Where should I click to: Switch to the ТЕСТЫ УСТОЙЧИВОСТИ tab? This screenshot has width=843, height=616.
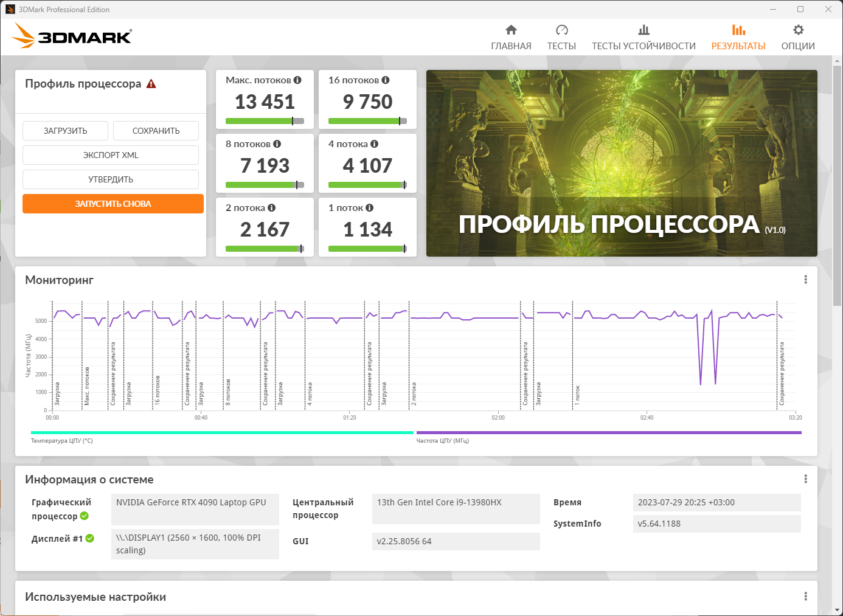pos(644,38)
